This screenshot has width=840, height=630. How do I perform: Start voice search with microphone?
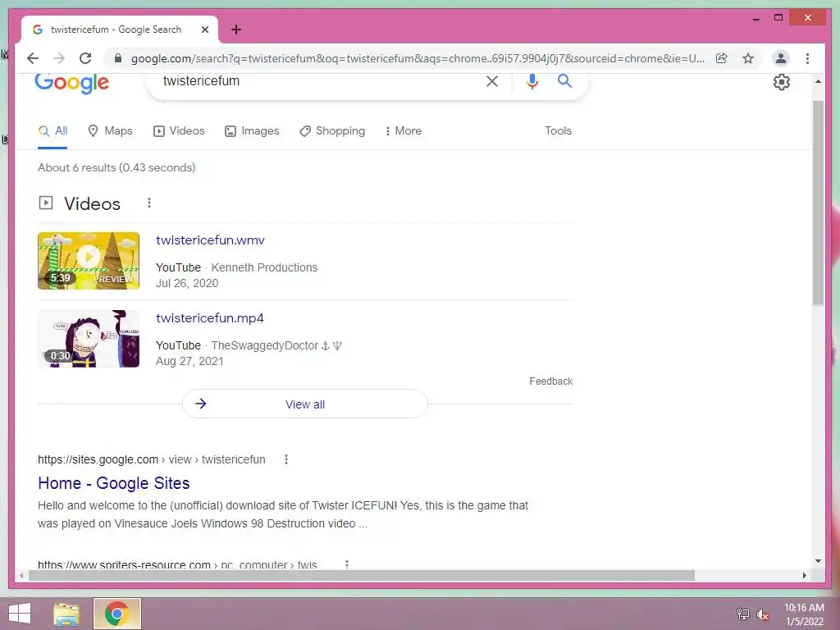coord(532,81)
